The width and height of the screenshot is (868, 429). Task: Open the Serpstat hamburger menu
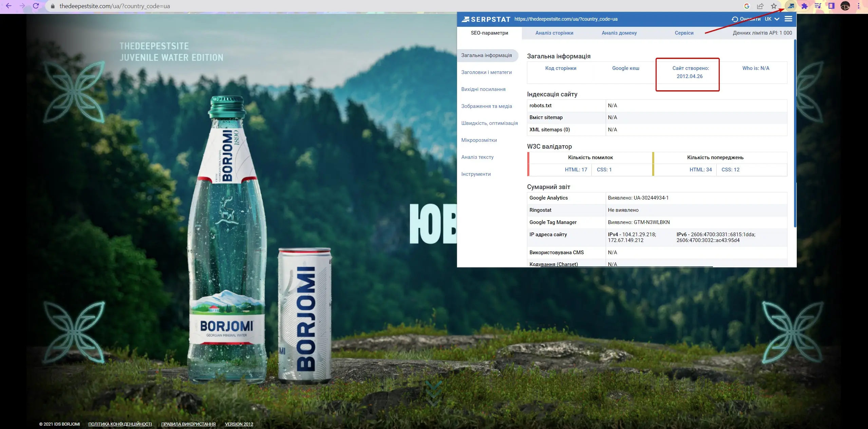coord(788,19)
